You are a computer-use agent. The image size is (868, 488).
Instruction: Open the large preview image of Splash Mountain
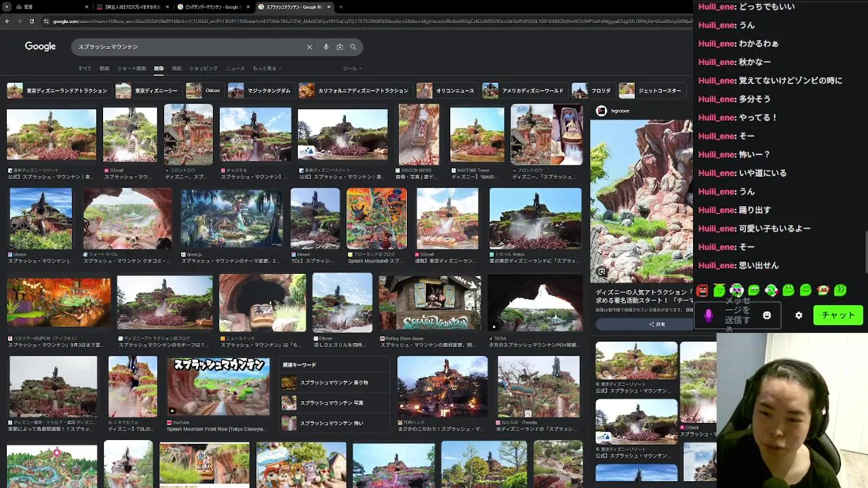coord(642,202)
